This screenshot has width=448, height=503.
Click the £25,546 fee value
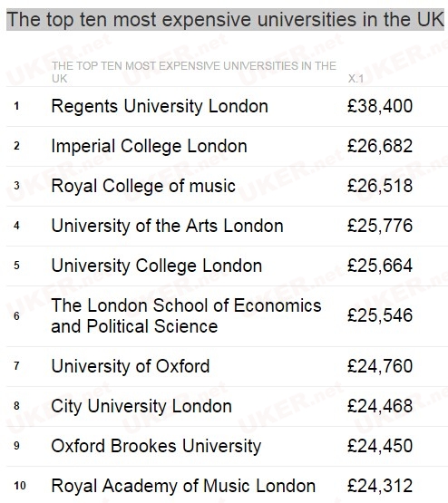click(380, 315)
